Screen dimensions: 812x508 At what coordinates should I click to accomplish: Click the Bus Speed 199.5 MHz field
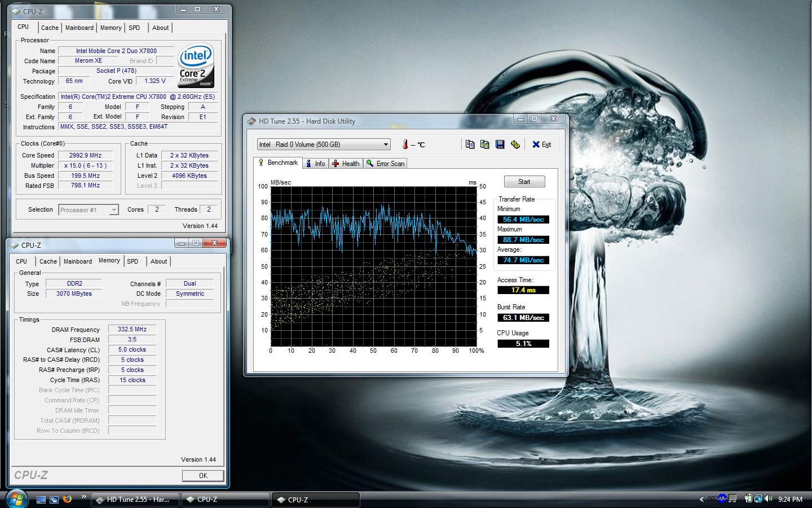coord(86,176)
